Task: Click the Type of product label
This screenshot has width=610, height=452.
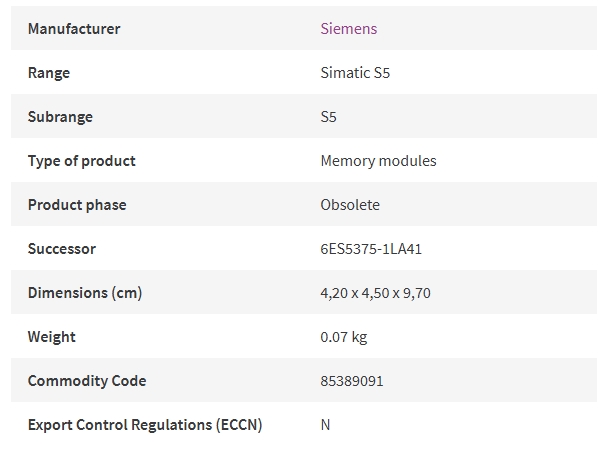Action: tap(82, 161)
